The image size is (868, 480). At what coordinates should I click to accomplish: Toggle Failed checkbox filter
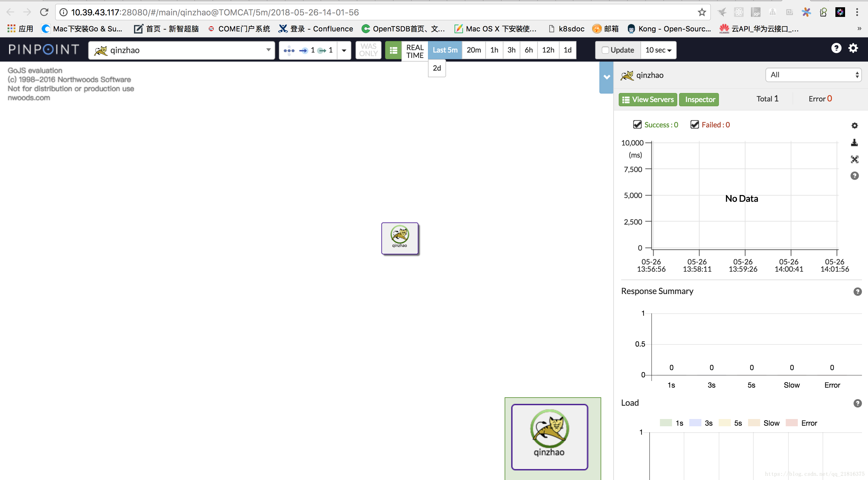point(694,125)
